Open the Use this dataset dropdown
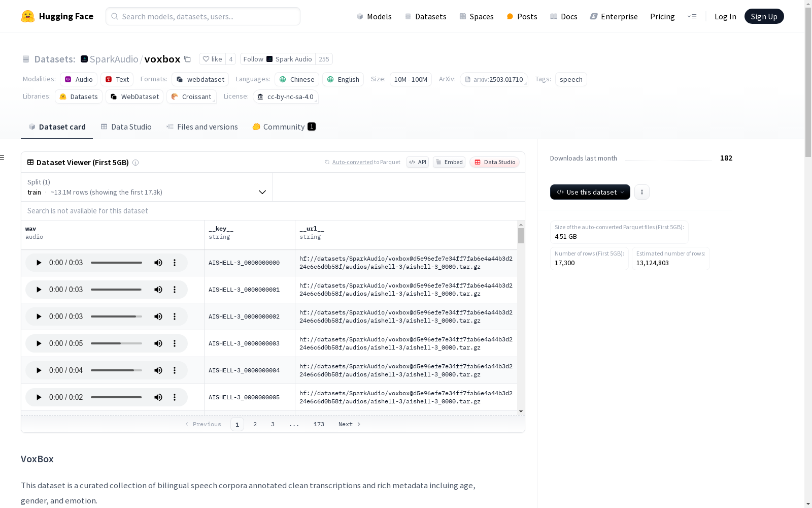This screenshot has width=812, height=508. [x=590, y=192]
